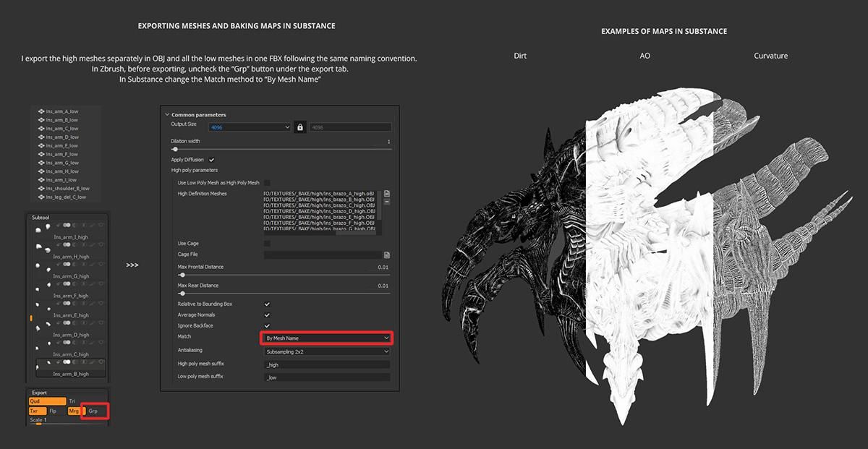The image size is (868, 449).
Task: Toggle the Flp export button
Action: [x=53, y=411]
